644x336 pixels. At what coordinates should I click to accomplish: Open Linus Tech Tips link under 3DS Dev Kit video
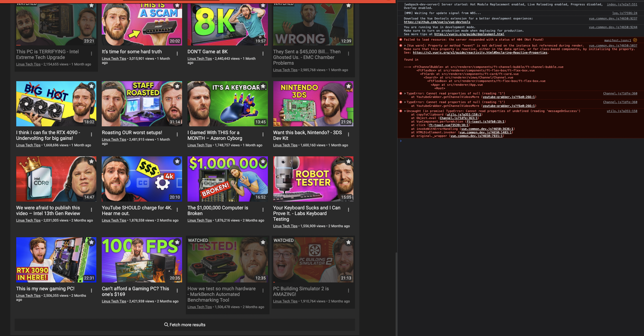pos(285,145)
